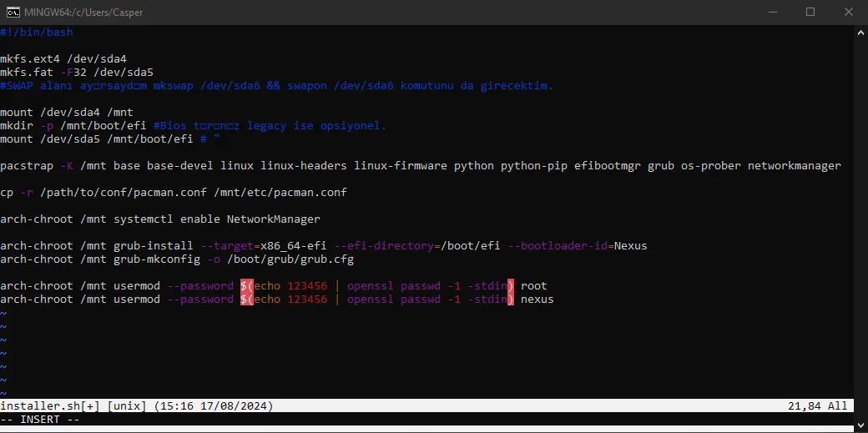Click '--efi-directory' option

coord(384,245)
